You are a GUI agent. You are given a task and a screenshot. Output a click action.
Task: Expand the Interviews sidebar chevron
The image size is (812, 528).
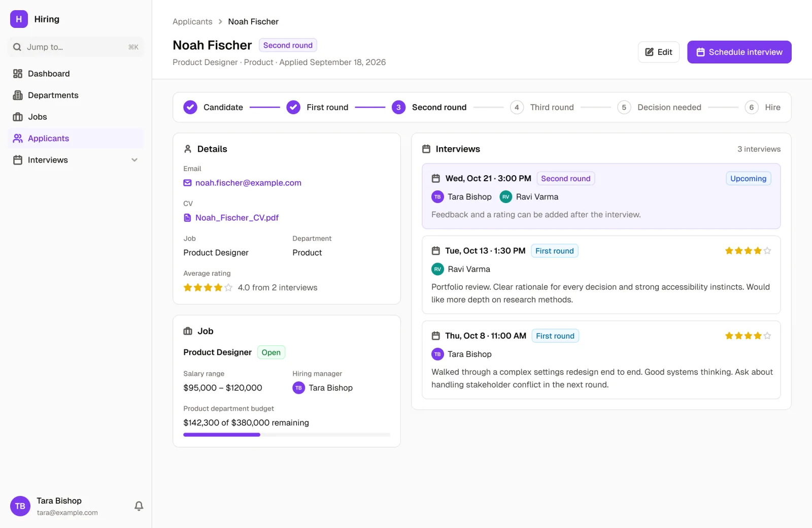134,160
